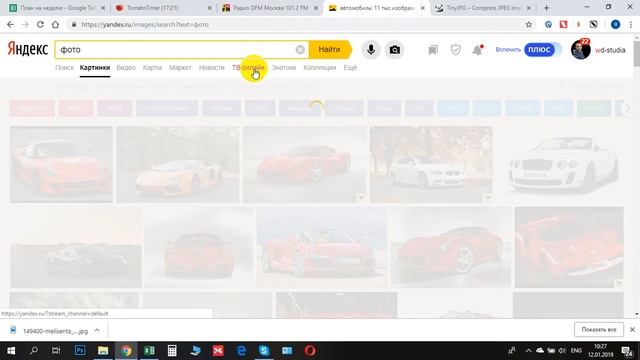Open File Explorer from taskbar
Screen dimensions: 640x360
pos(103,351)
